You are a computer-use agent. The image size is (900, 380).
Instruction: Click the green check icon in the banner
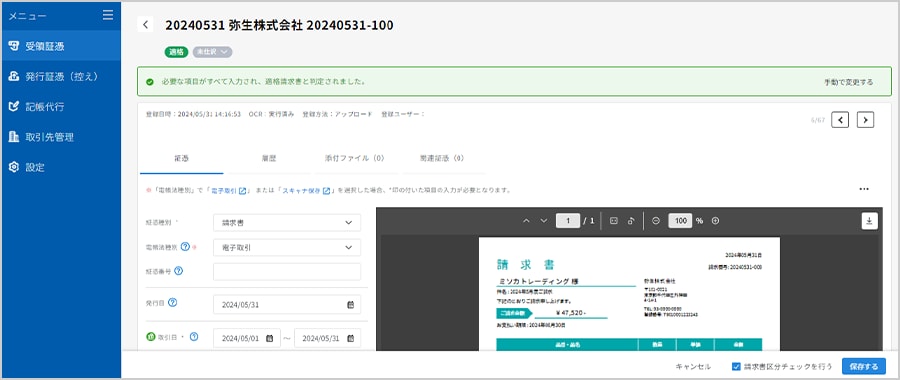[x=150, y=82]
